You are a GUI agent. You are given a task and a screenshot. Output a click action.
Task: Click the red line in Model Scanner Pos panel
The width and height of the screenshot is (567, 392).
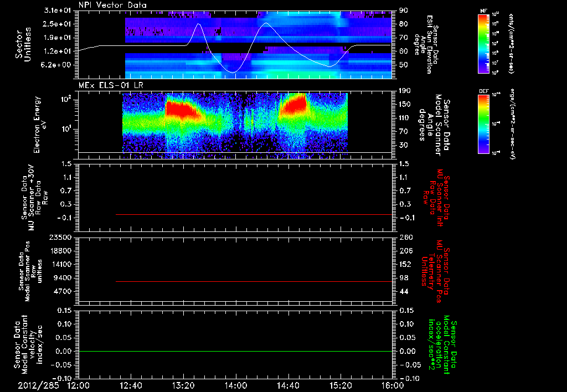pos(254,281)
